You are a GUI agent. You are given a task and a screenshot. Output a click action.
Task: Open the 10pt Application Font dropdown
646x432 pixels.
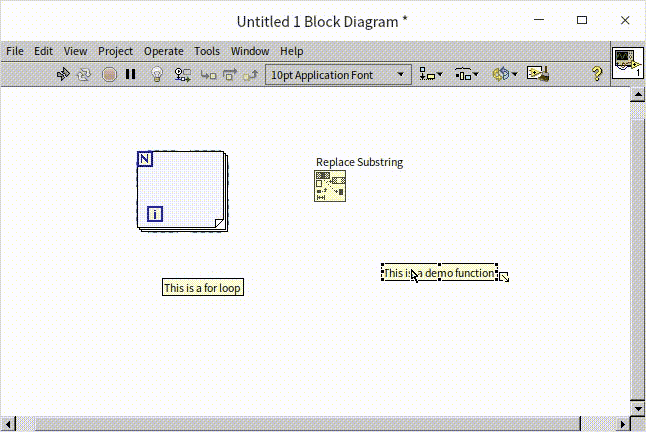click(x=338, y=74)
